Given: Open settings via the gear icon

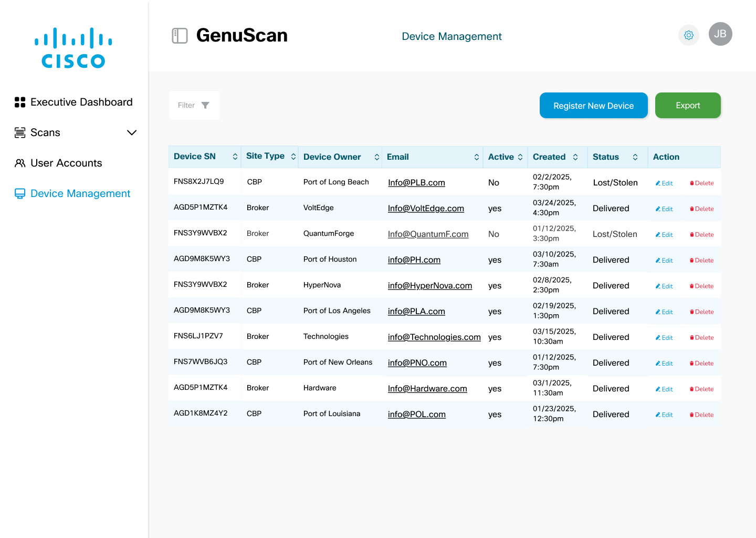Looking at the screenshot, I should point(689,35).
